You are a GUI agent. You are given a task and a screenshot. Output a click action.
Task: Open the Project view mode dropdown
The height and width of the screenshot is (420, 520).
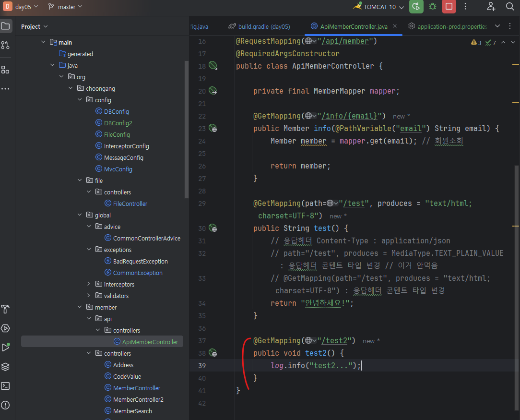(x=35, y=26)
